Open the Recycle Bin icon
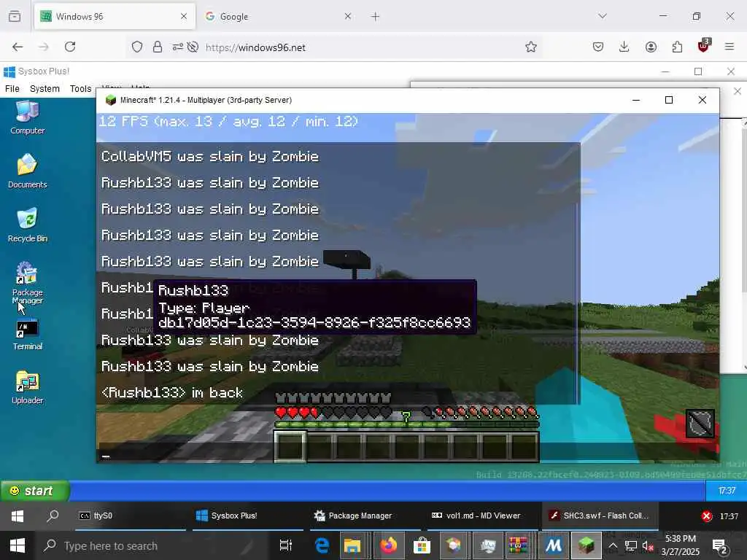The height and width of the screenshot is (560, 747). (27, 225)
